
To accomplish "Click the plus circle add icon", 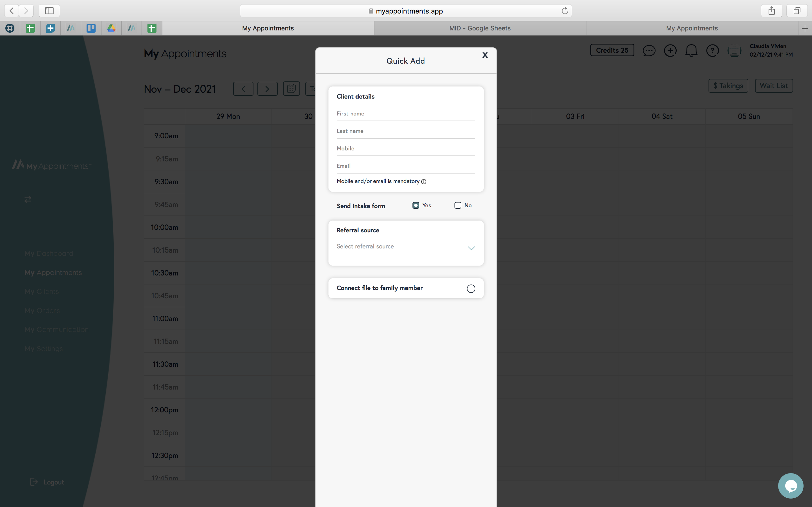I will tap(670, 51).
